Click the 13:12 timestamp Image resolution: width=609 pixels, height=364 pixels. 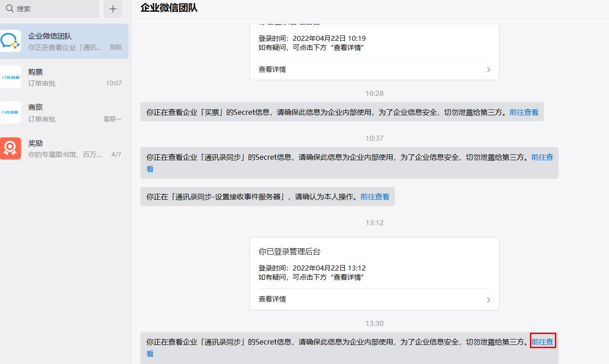(x=374, y=222)
